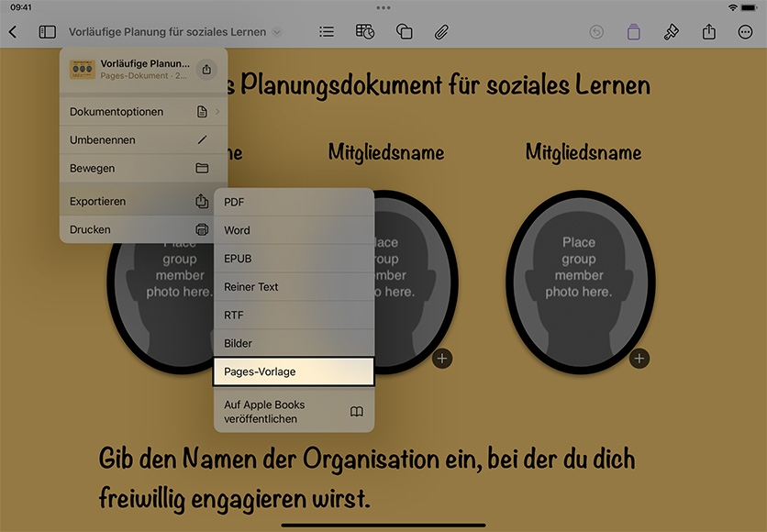
Task: Tap the Organisation instruction paragraph
Action: pos(367,478)
